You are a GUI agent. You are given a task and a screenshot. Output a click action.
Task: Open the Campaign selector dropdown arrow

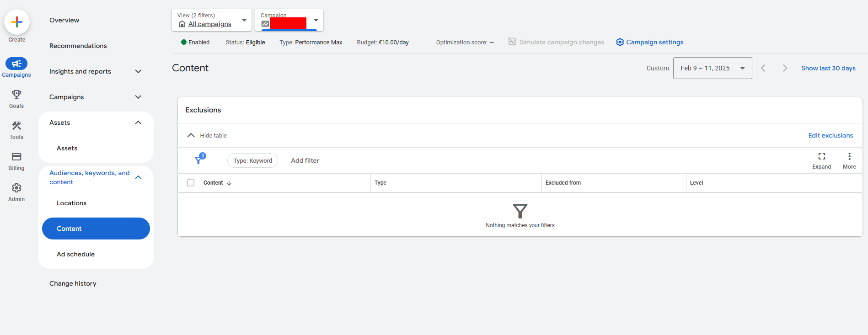pos(316,20)
